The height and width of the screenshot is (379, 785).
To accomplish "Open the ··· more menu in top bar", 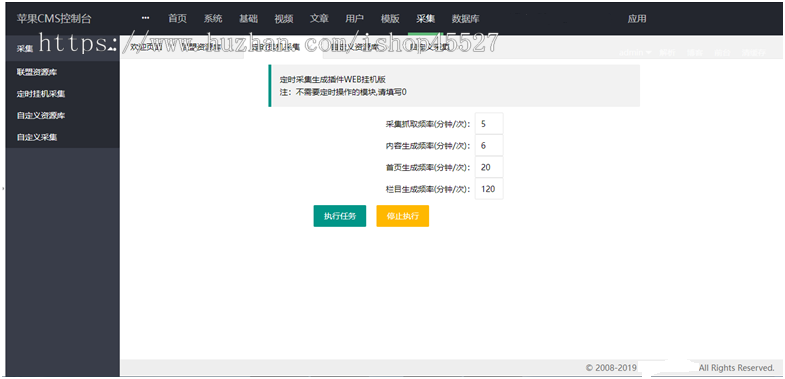I will [146, 19].
